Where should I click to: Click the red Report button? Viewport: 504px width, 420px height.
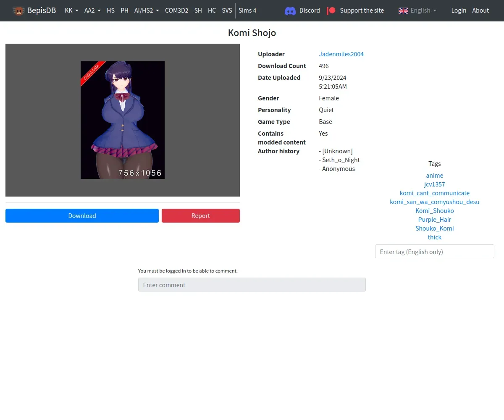coord(200,215)
